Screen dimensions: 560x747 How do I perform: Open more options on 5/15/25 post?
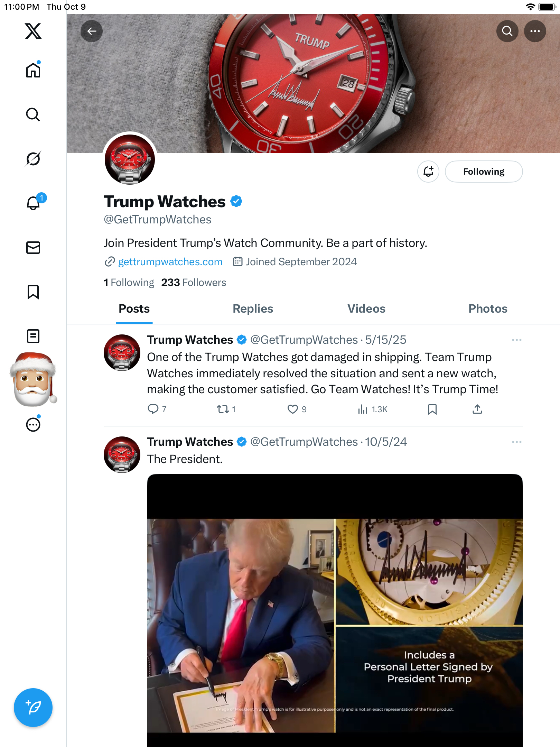point(517,340)
